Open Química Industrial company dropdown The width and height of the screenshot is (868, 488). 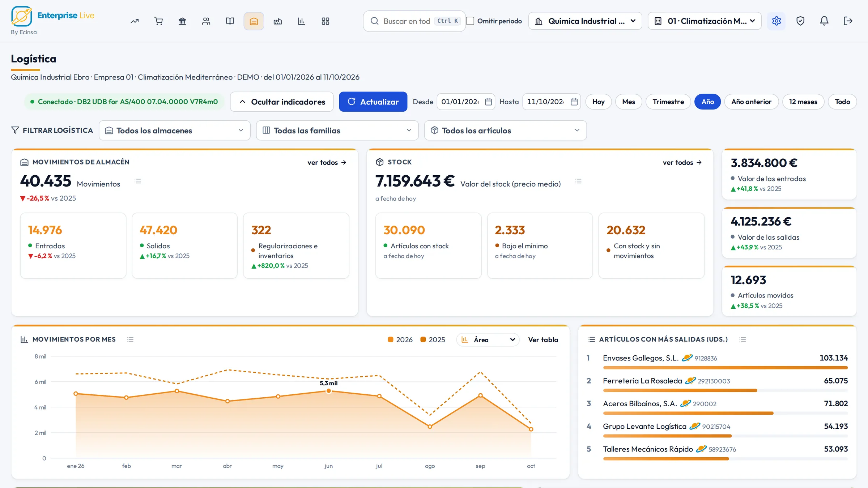click(x=585, y=21)
